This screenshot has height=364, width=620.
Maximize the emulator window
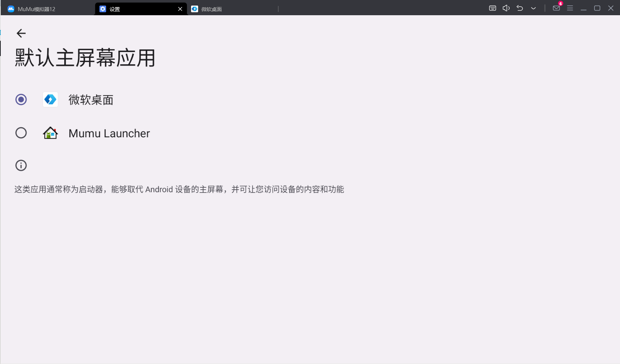pos(597,8)
